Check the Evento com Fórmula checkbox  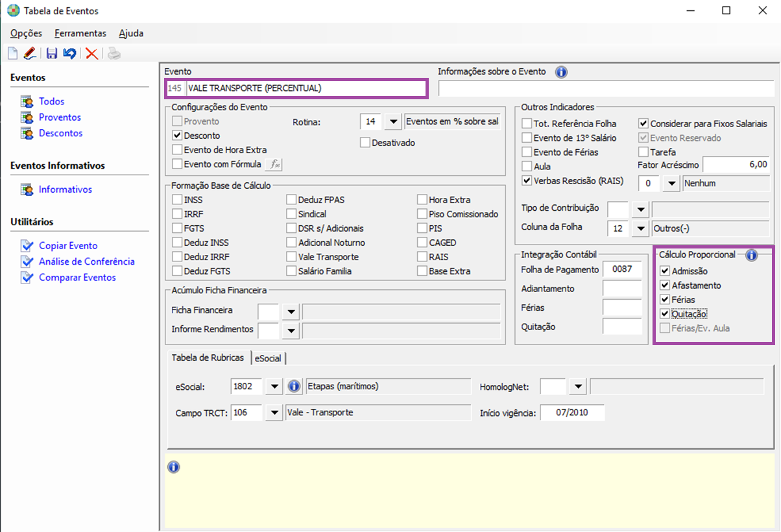(177, 164)
